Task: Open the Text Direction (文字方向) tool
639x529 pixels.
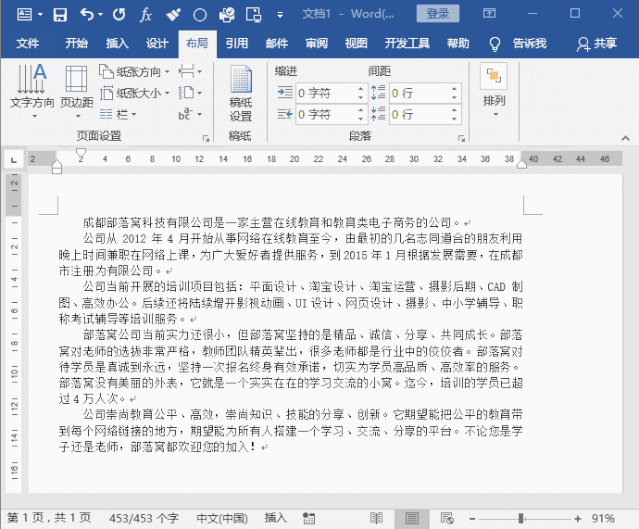Action: click(x=32, y=91)
